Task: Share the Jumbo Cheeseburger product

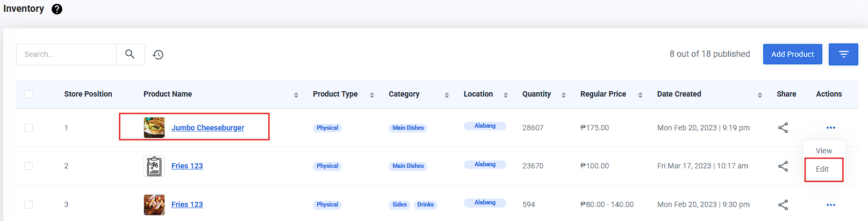Action: point(783,128)
